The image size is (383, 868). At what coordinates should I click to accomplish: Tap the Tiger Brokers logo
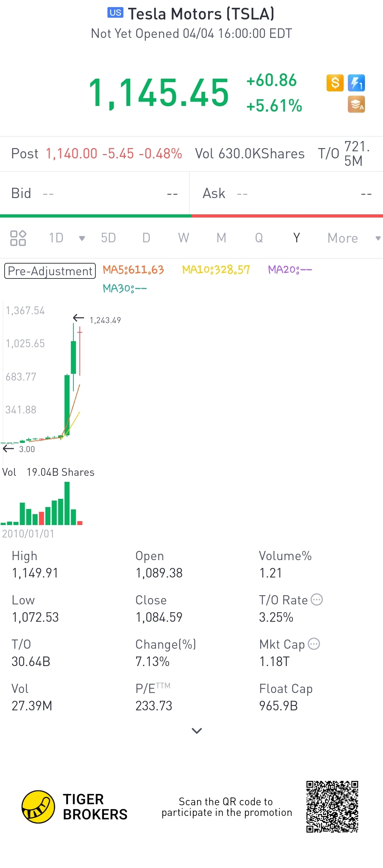(74, 807)
